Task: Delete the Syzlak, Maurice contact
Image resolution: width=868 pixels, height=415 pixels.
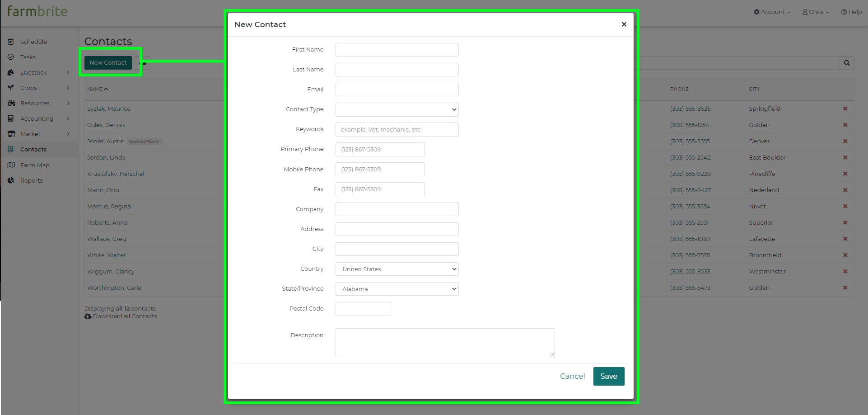Action: coord(845,108)
